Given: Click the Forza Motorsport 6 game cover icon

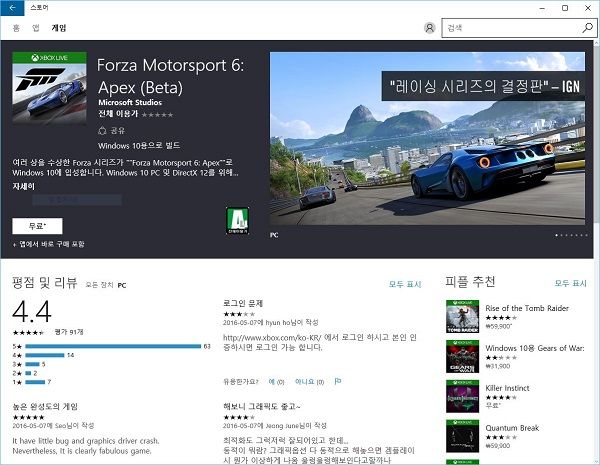Looking at the screenshot, I should pos(49,88).
